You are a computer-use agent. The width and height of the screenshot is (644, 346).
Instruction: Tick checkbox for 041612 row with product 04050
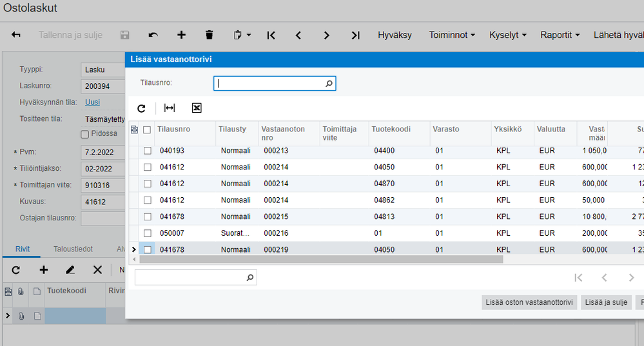click(x=148, y=168)
